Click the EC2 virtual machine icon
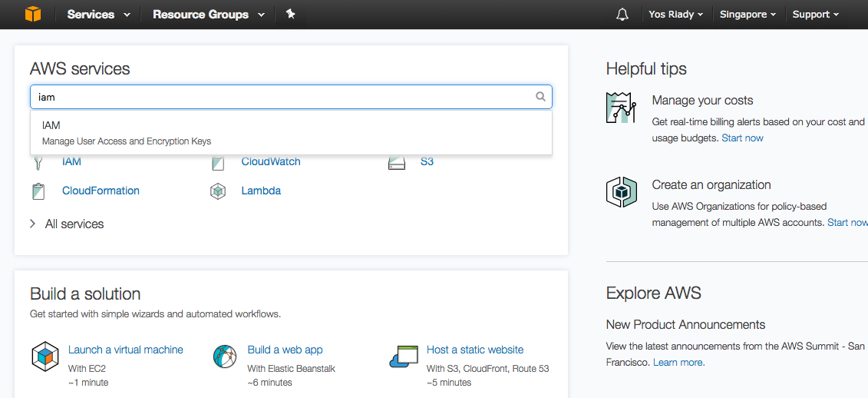 click(45, 357)
